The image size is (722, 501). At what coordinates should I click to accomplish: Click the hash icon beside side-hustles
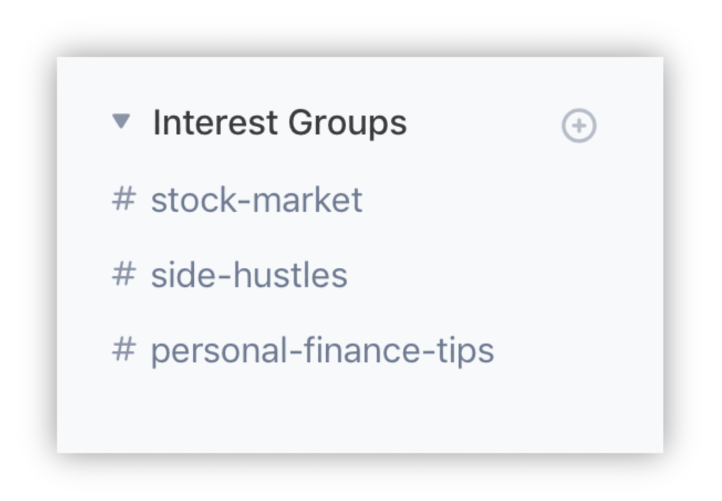(123, 274)
